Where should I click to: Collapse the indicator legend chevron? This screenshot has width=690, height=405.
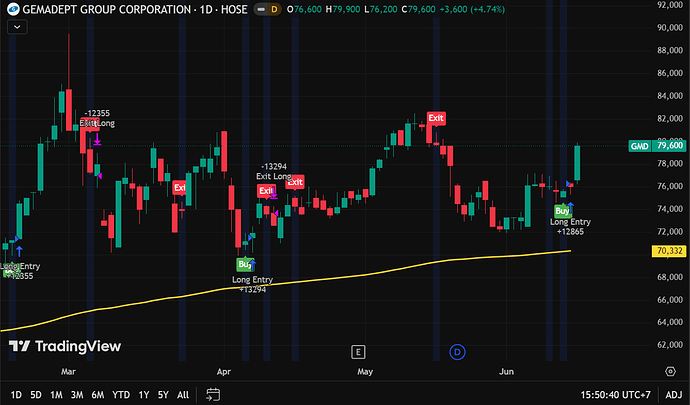pos(17,27)
